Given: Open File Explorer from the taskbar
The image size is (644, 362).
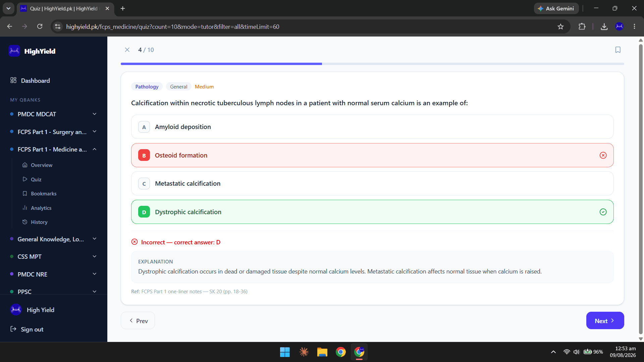Looking at the screenshot, I should pos(322,352).
